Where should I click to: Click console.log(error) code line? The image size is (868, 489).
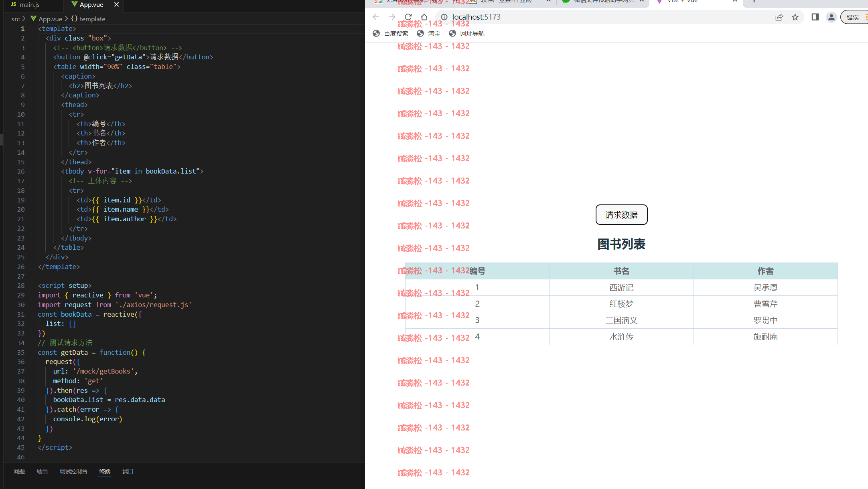(87, 419)
